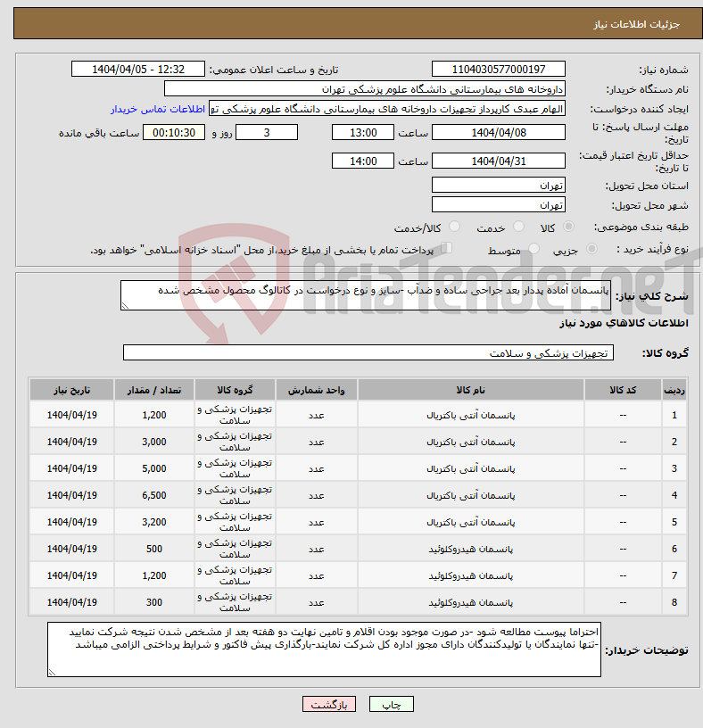703x728 pixels.
Task: Select row 8 item پانسمان هیدروکلوئید
Action: (470, 602)
